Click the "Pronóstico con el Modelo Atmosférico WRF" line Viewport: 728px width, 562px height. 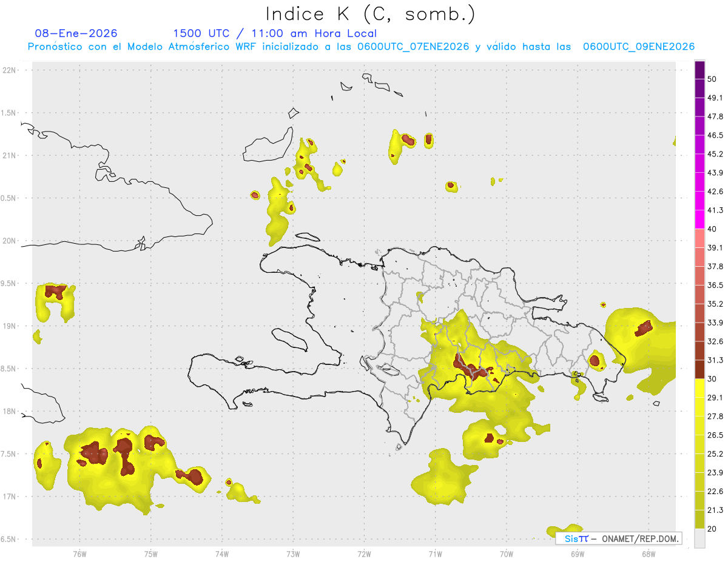[x=361, y=47]
